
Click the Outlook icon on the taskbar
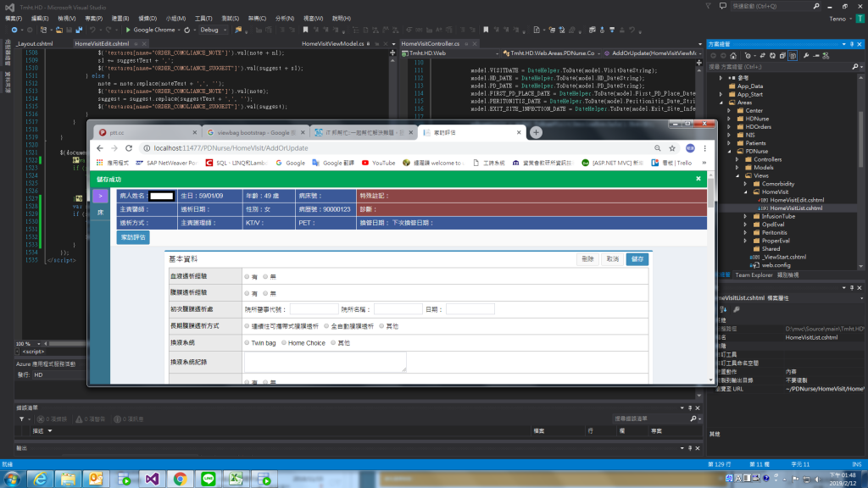[96, 479]
